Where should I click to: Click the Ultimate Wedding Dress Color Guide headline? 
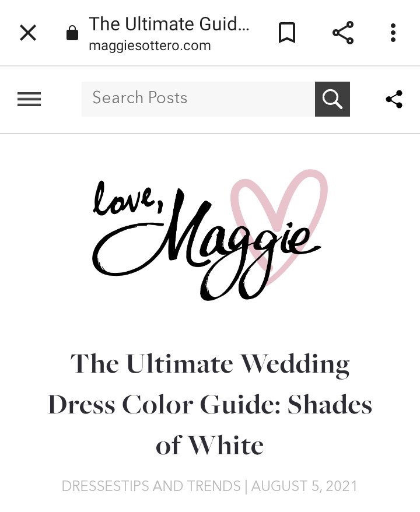pos(210,404)
